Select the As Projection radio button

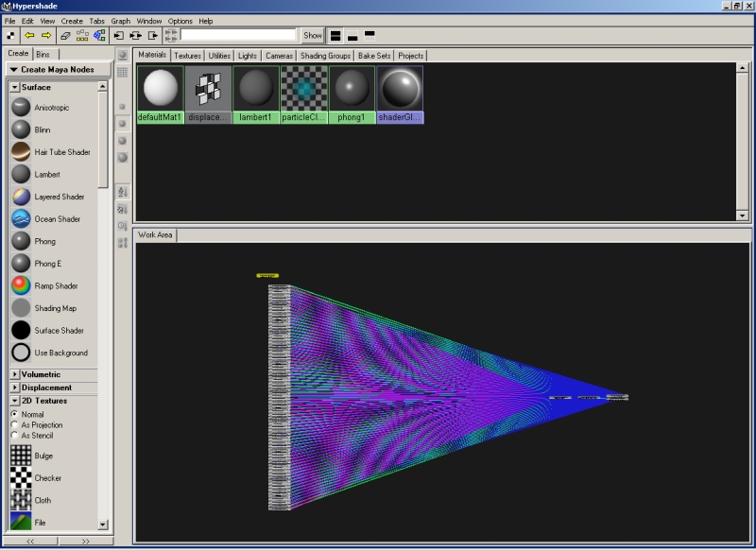pyautogui.click(x=14, y=425)
